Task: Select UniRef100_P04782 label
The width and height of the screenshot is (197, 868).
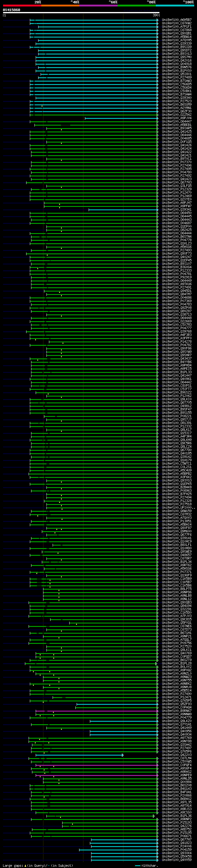Action: pos(177,345)
